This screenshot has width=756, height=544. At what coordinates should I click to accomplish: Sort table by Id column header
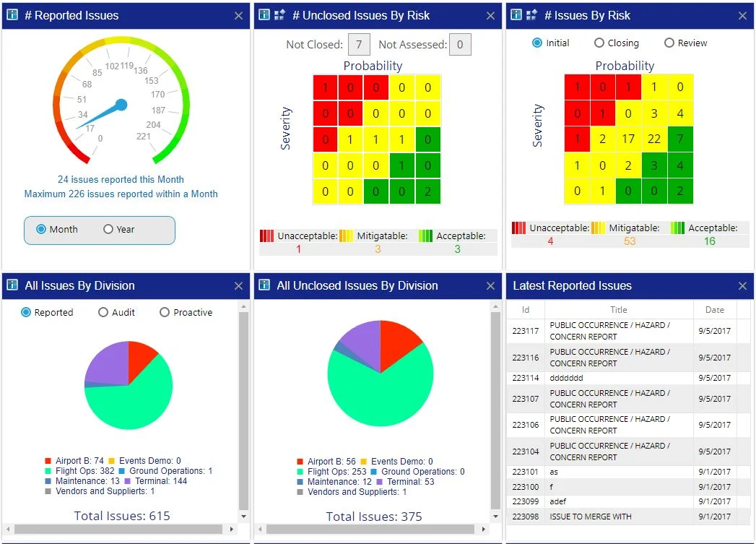526,310
